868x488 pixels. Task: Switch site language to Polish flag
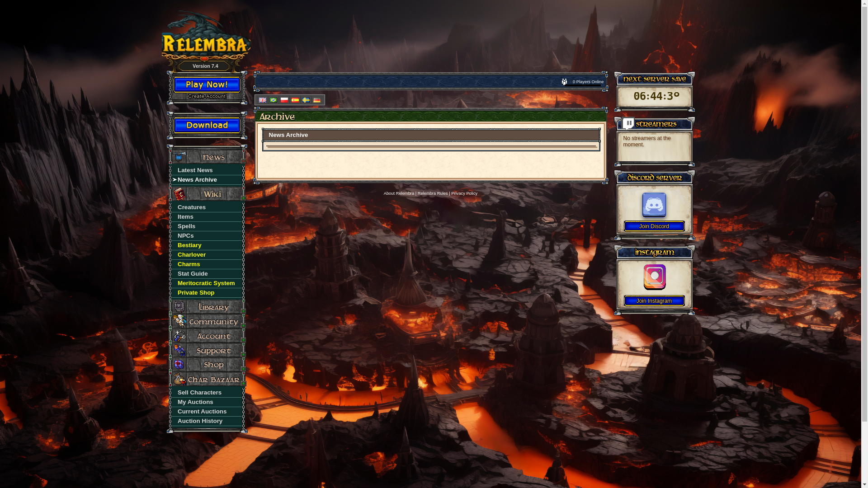pyautogui.click(x=284, y=100)
